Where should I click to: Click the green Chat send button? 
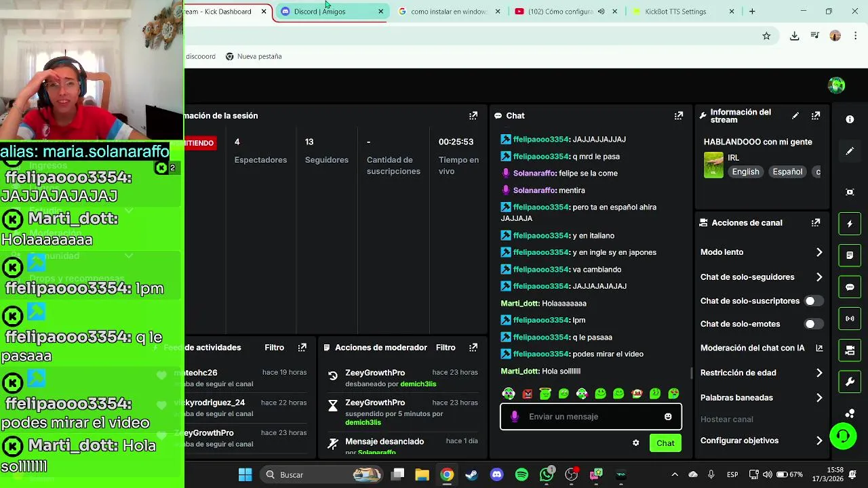click(665, 443)
